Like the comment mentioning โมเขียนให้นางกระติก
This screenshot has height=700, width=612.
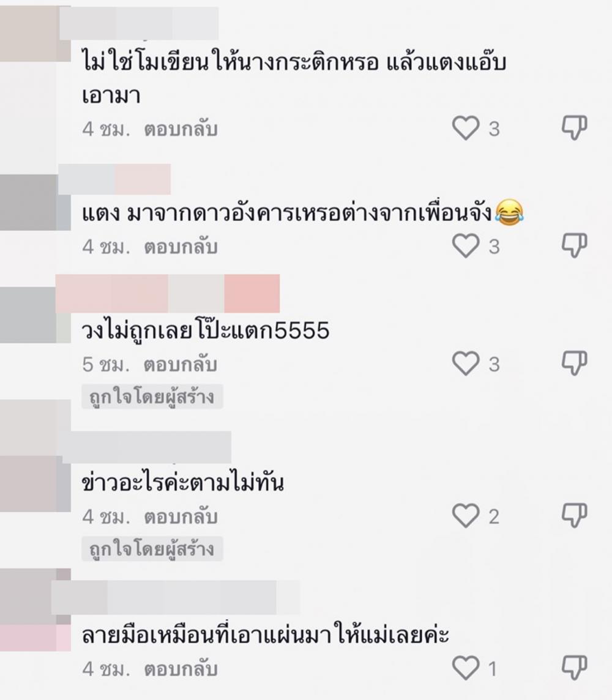click(466, 128)
